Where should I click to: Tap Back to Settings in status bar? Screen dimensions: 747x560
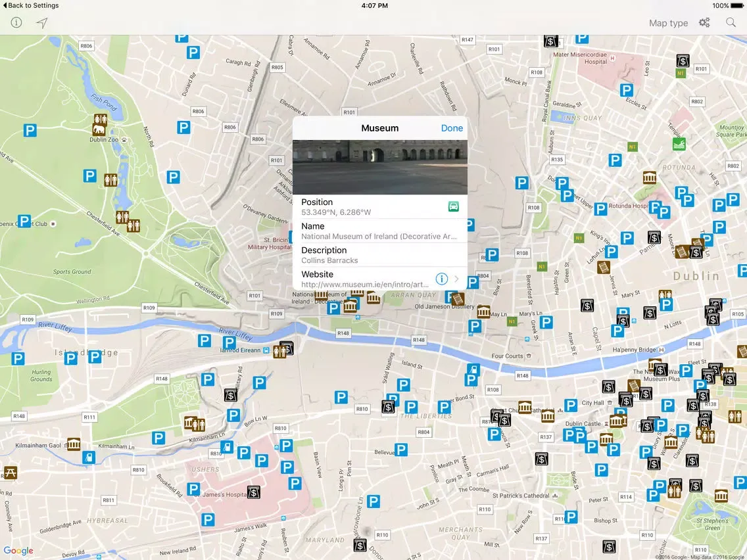coord(31,5)
